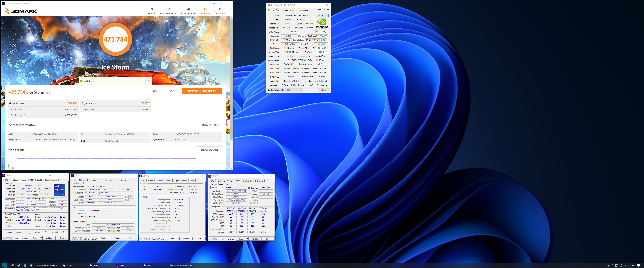Click the Intel Core i9 logo in CPU-Z
The image size is (644, 268).
pos(60,190)
